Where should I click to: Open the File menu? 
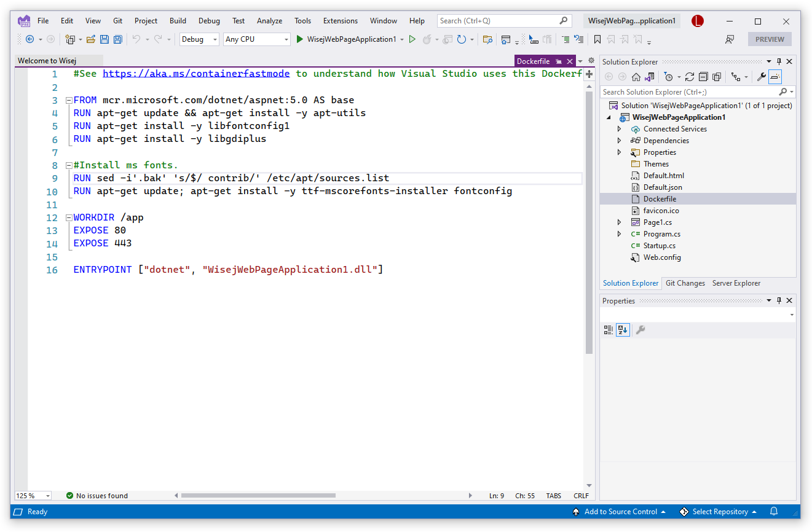click(43, 21)
